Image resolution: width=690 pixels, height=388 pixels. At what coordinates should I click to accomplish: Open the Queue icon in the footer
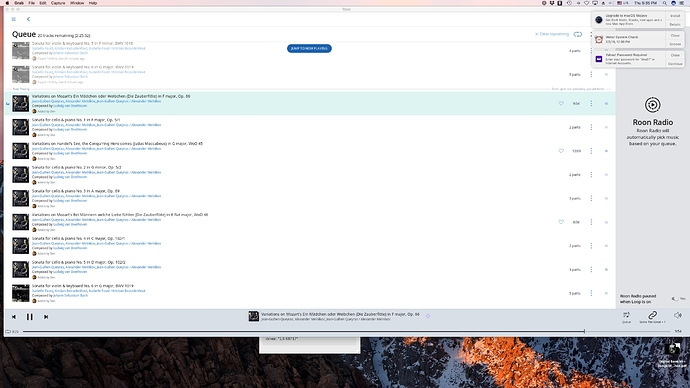tap(626, 316)
